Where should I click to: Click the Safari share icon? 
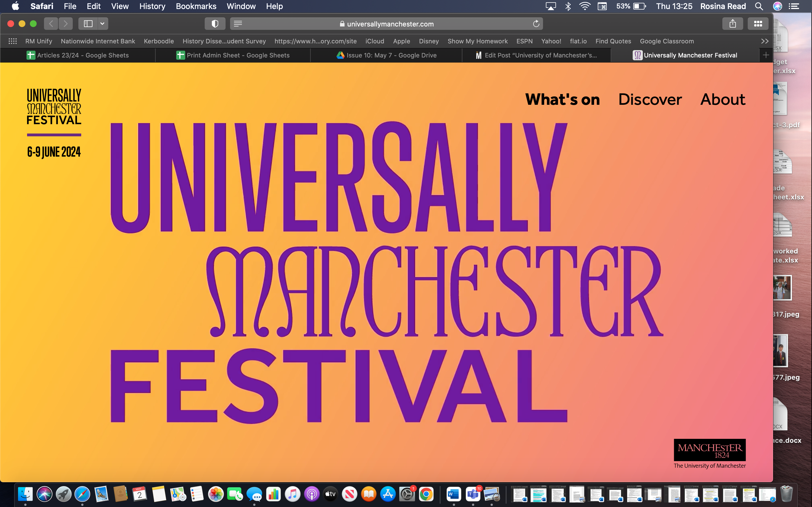pyautogui.click(x=732, y=24)
